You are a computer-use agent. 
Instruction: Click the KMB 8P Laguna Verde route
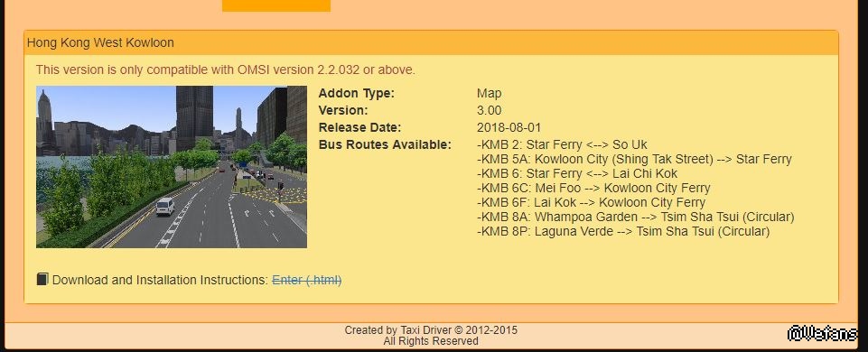click(623, 231)
